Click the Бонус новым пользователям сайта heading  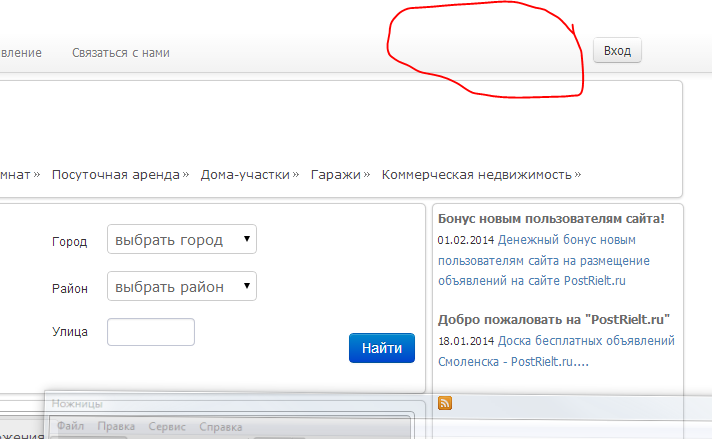pyautogui.click(x=551, y=218)
